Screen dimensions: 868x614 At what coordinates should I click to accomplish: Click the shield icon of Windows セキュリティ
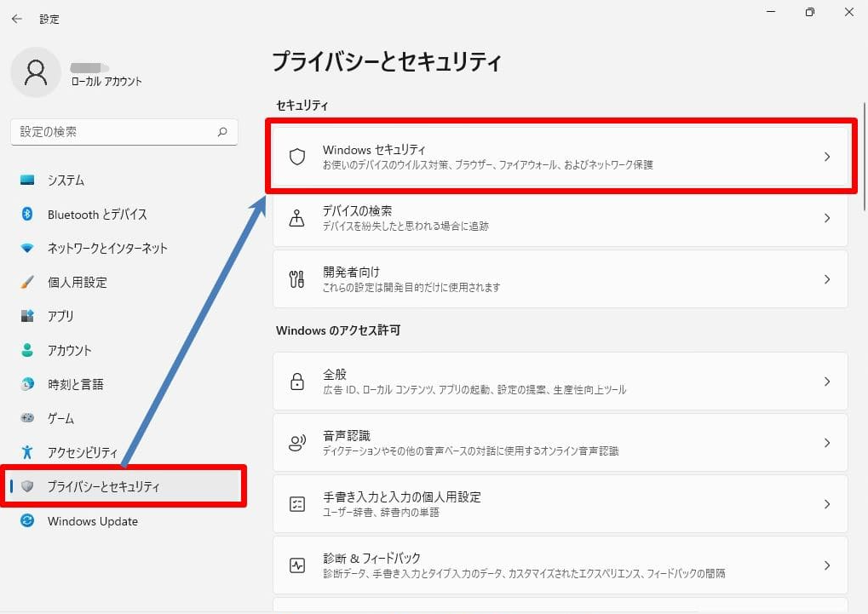coord(297,157)
